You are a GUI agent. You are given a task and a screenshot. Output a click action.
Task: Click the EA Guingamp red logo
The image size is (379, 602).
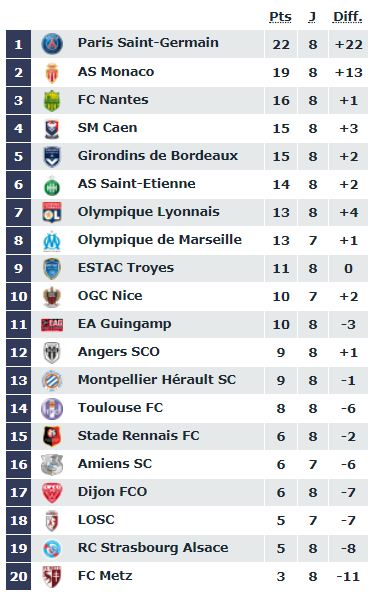coord(52,324)
